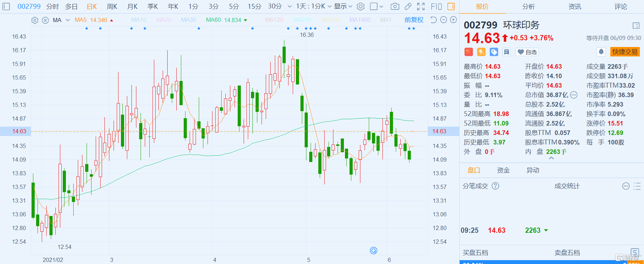Open MA indicator settings gear
Image resolution: width=644 pixels, height=264 pixels.
click(35, 20)
